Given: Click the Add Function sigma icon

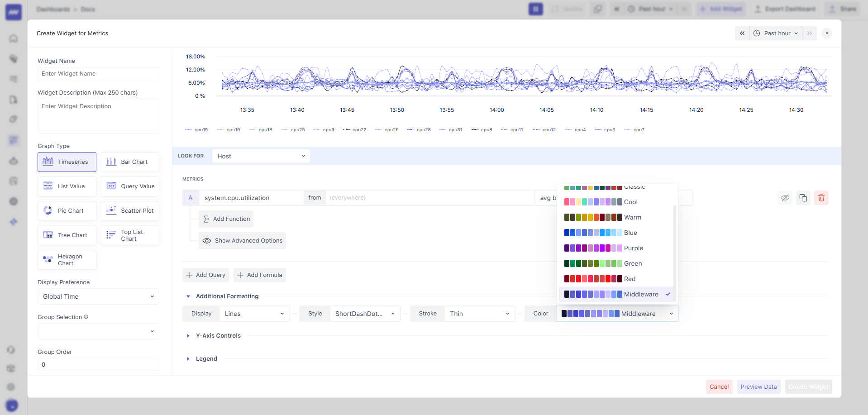Looking at the screenshot, I should (x=207, y=219).
